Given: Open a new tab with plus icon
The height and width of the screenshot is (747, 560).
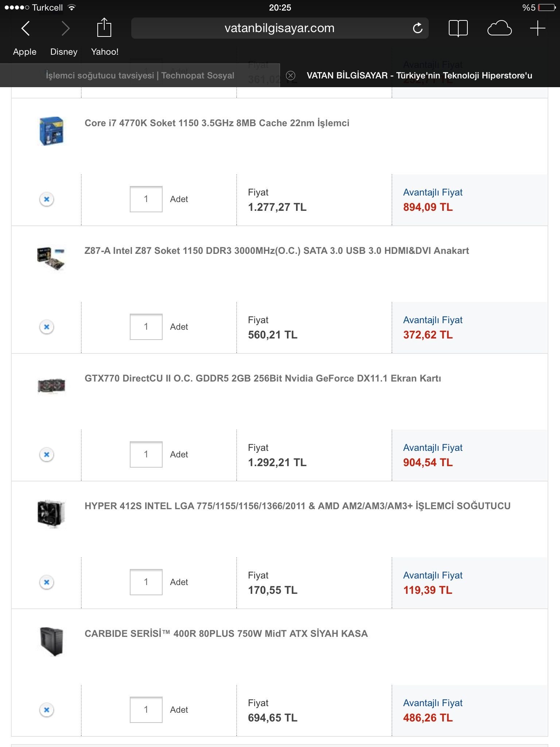Looking at the screenshot, I should tap(537, 28).
